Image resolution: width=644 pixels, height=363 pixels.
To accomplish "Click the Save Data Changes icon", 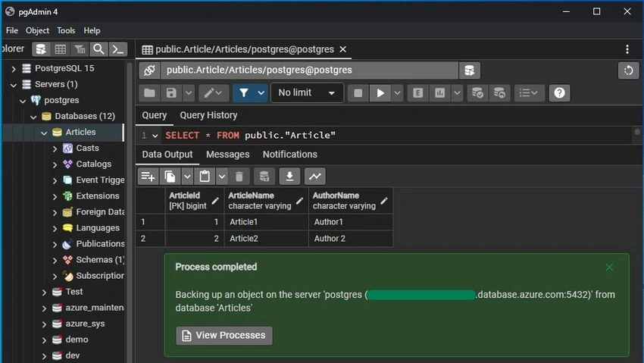I will (x=264, y=177).
